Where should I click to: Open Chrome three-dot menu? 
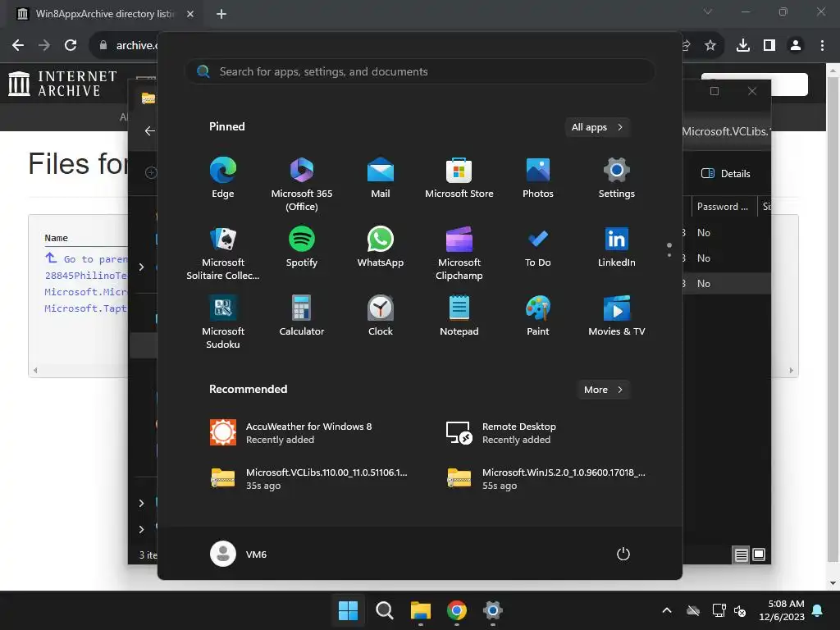(x=822, y=46)
